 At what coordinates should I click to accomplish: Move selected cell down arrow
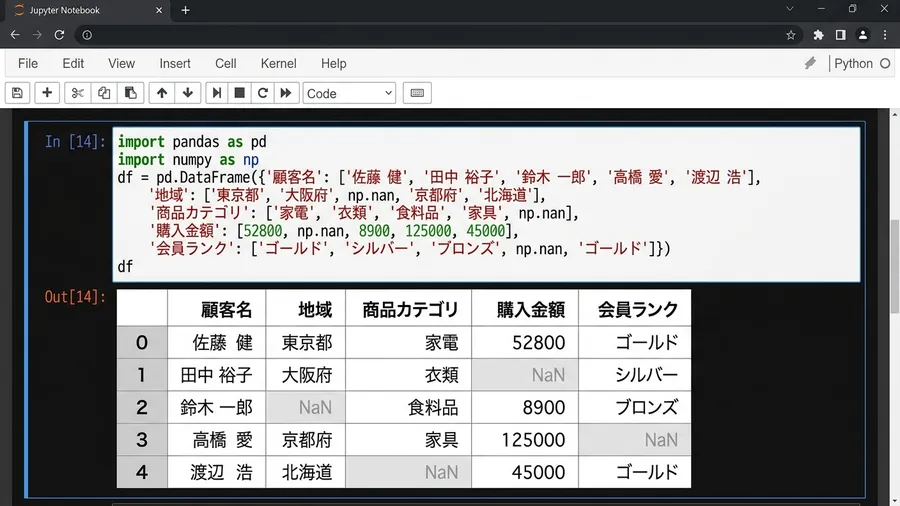[x=188, y=93]
